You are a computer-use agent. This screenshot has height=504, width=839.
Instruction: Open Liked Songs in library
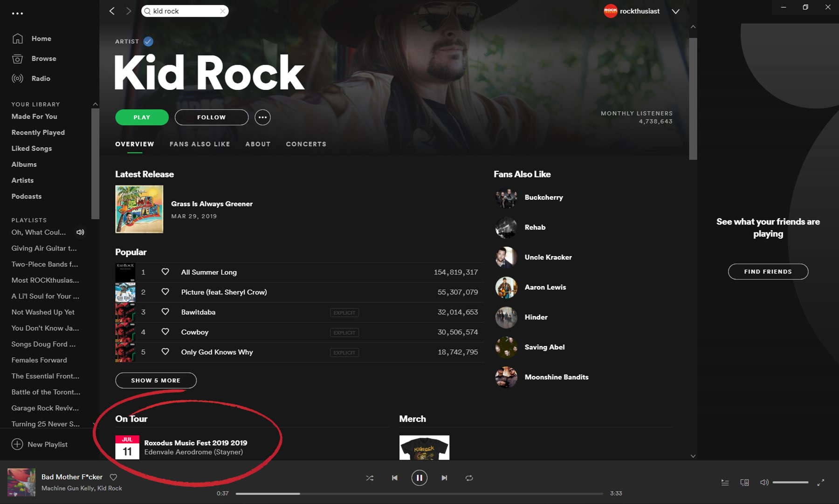pos(32,148)
